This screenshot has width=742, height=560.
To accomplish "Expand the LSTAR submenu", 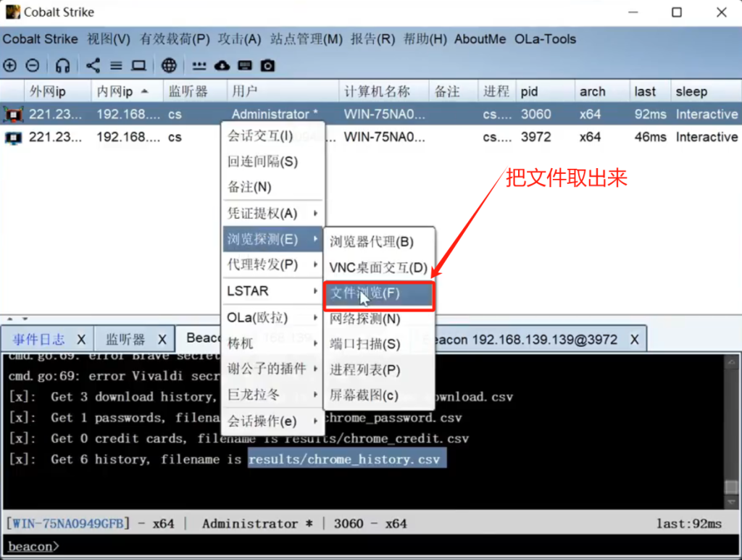I will [273, 291].
